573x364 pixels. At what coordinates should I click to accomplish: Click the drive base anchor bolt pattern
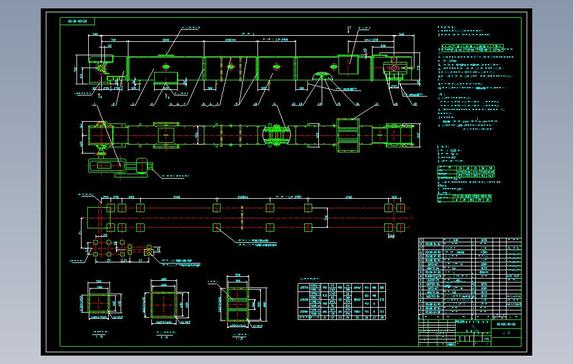pos(122,250)
